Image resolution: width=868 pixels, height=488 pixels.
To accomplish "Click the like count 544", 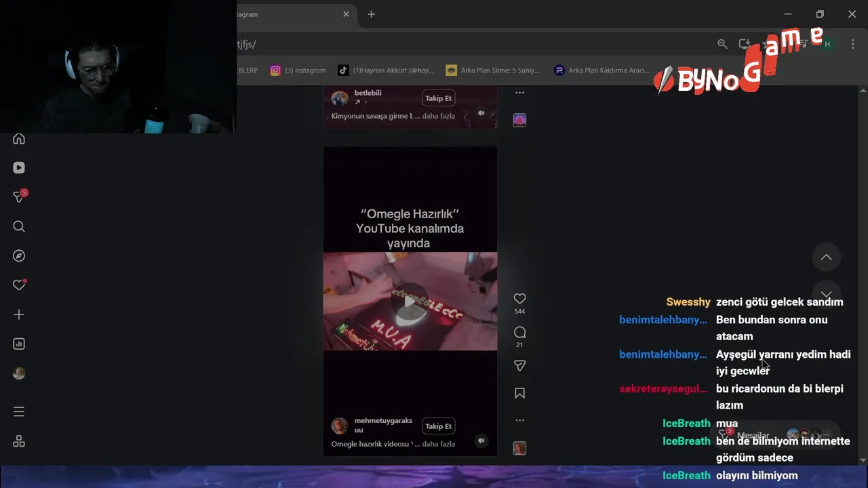I will tap(519, 312).
